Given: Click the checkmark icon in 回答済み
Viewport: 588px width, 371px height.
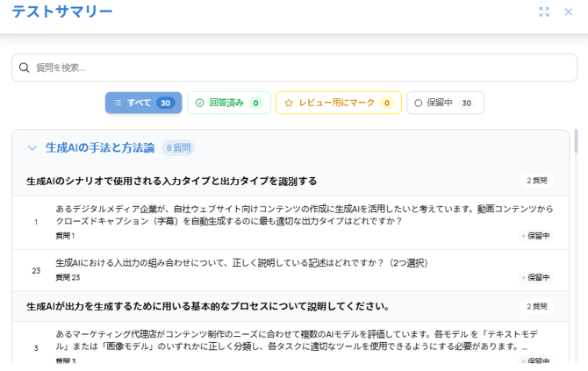Looking at the screenshot, I should pyautogui.click(x=199, y=103).
